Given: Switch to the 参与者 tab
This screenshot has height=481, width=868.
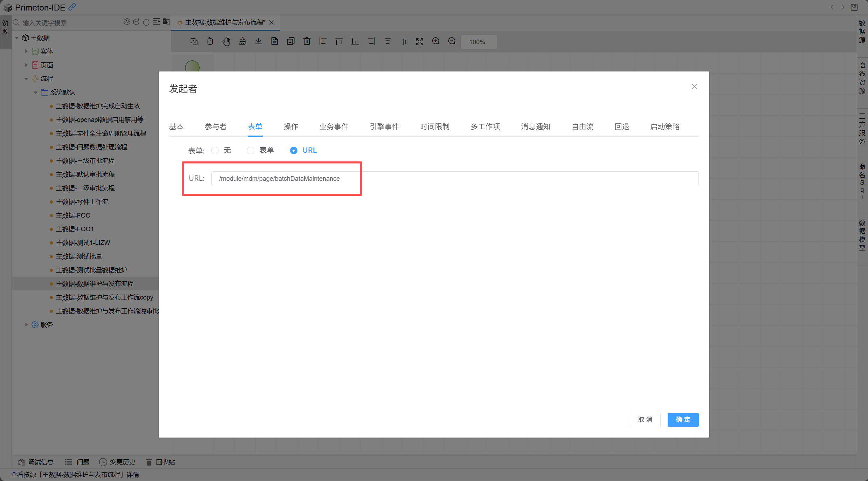Looking at the screenshot, I should coord(215,126).
